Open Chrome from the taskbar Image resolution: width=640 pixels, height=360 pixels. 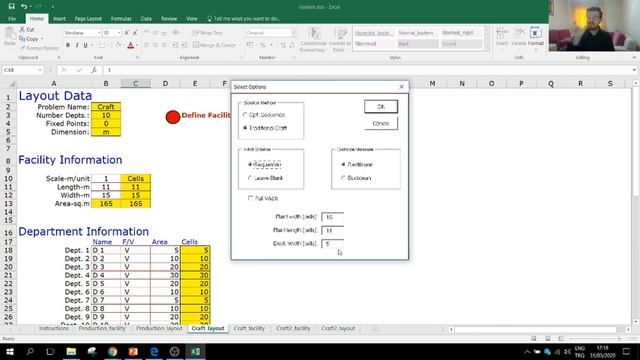tap(113, 351)
